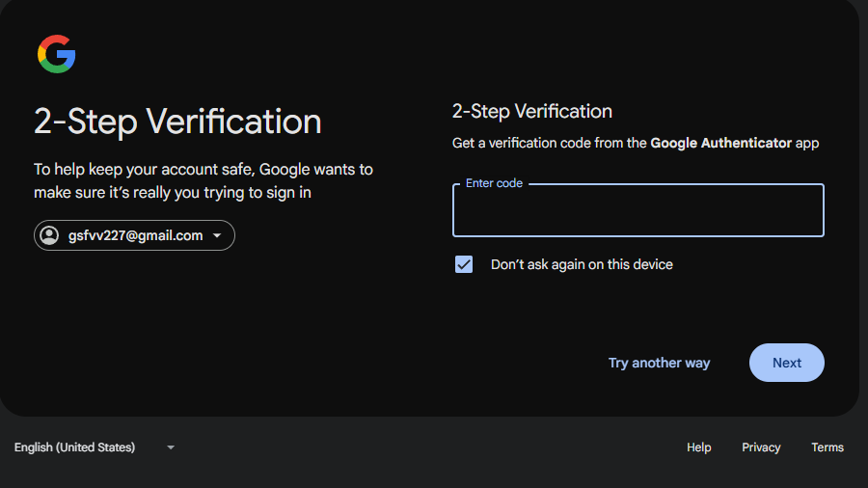Screen dimensions: 868x488
Task: Expand the account switcher arrow
Action: [217, 235]
